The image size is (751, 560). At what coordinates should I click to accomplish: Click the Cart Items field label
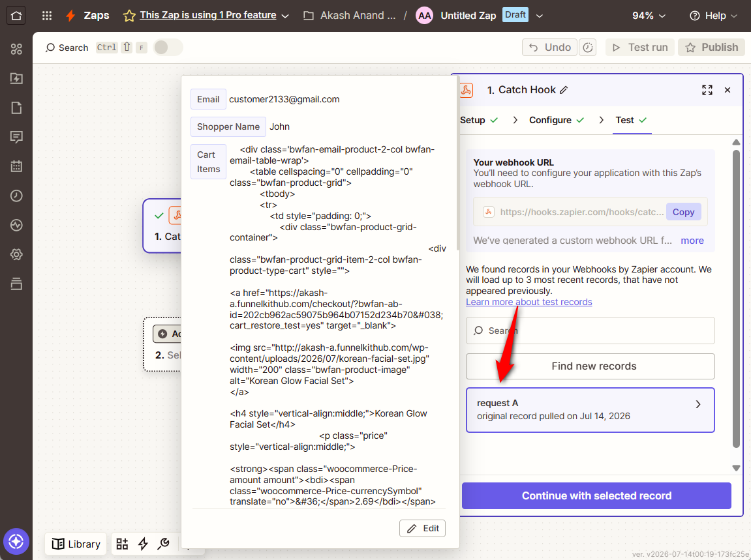click(x=208, y=162)
